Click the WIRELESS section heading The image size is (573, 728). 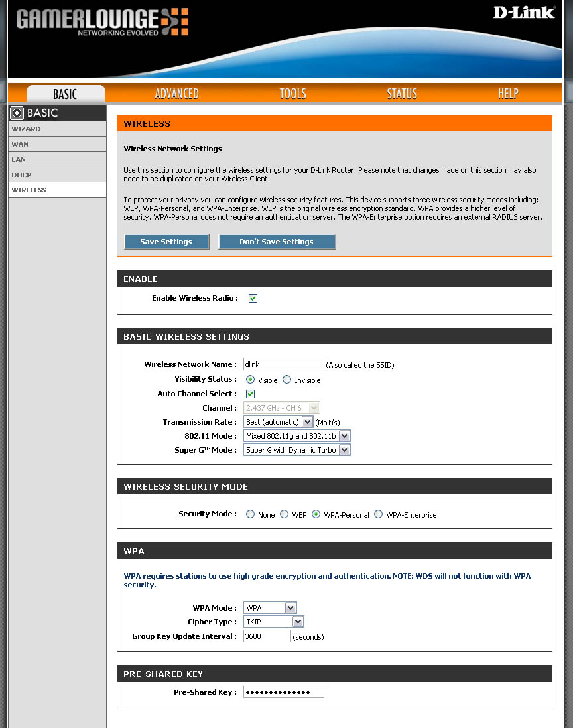pos(147,124)
